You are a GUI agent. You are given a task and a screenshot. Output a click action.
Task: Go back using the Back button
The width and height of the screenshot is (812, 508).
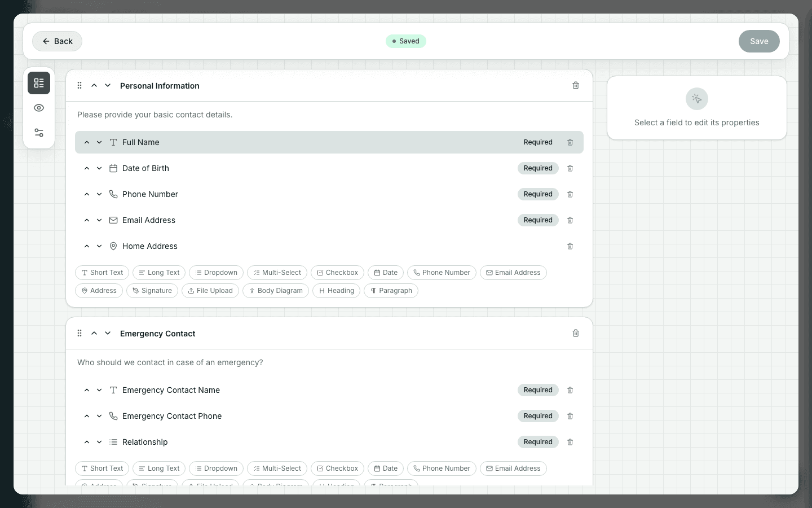57,41
